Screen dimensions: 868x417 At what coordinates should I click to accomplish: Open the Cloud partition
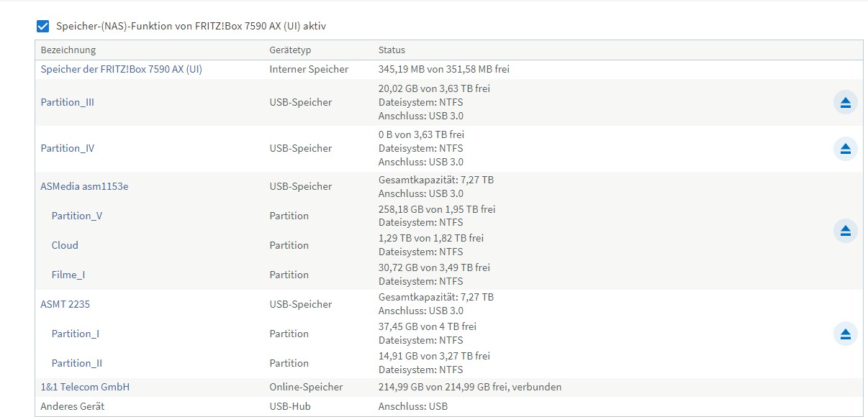click(65, 245)
